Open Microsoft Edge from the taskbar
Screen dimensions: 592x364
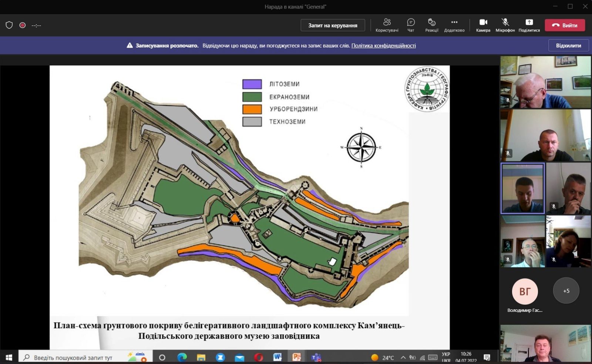pyautogui.click(x=182, y=357)
